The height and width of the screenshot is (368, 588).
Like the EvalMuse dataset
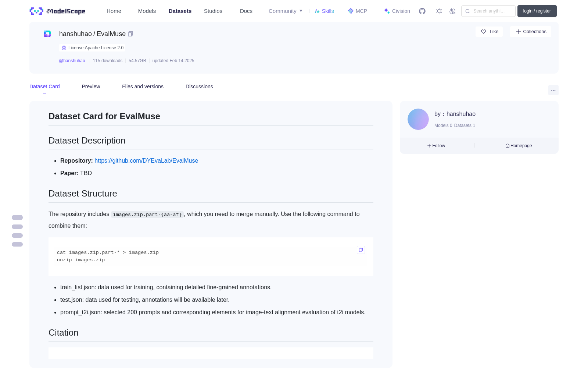click(x=489, y=32)
